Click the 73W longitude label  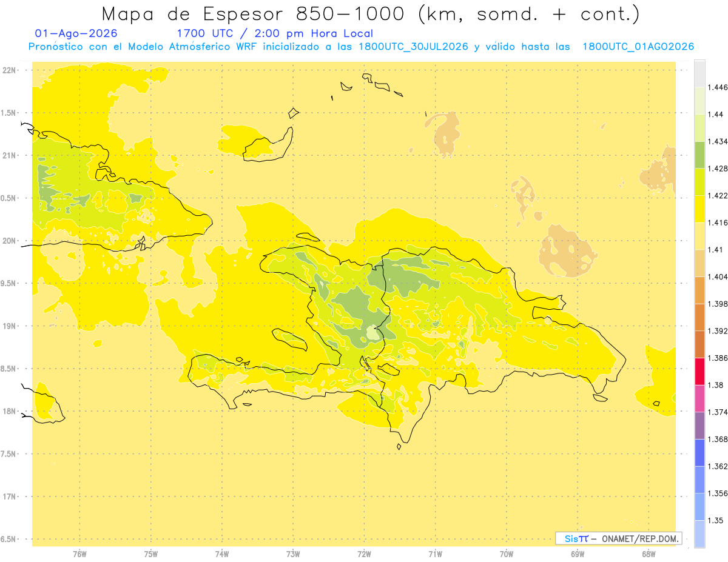pos(293,553)
